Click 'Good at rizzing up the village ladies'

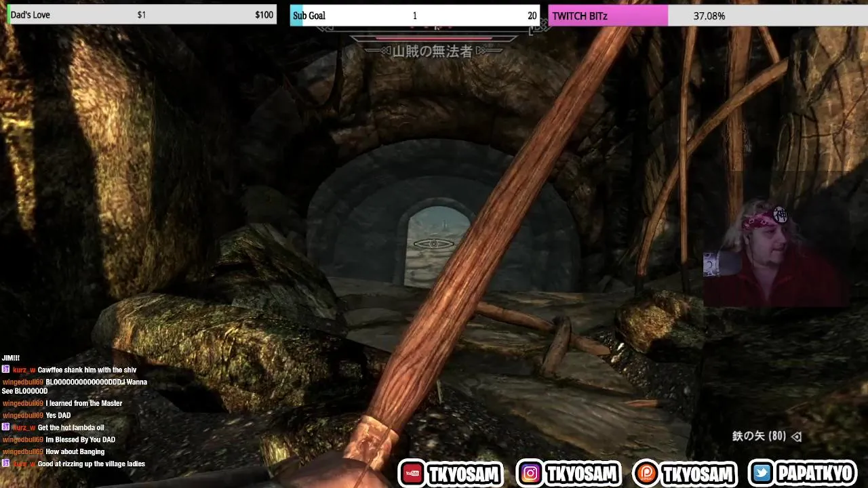tap(92, 464)
